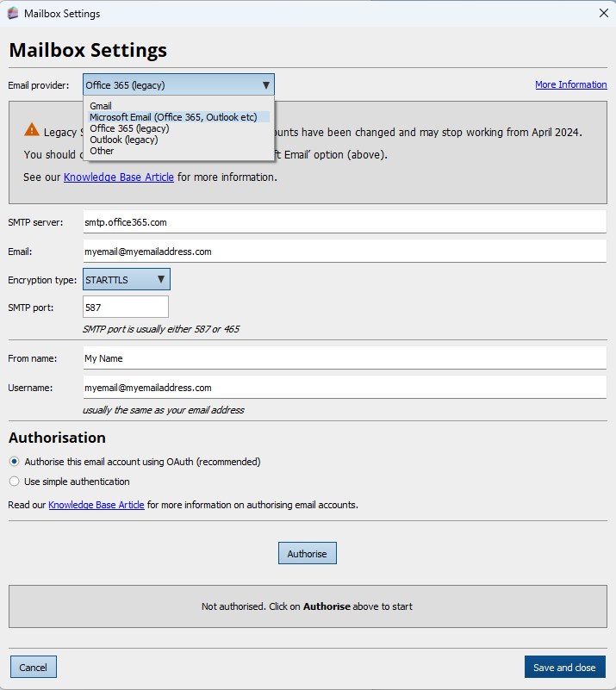The height and width of the screenshot is (690, 616).
Task: Pick Office 365 (legacy) in the list
Action: click(x=129, y=128)
